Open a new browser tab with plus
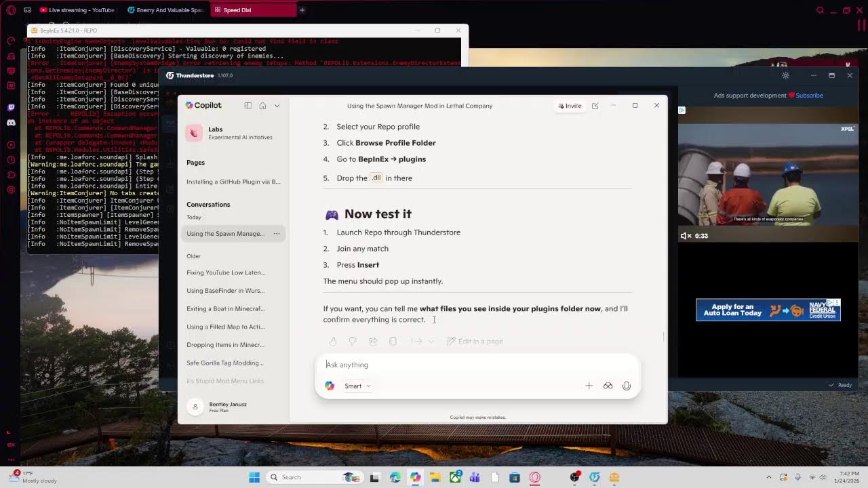This screenshot has height=488, width=868. (302, 10)
